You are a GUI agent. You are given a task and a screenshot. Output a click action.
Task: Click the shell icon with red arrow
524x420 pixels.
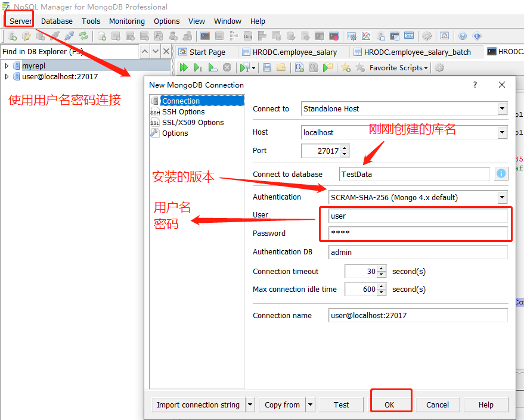(x=333, y=36)
